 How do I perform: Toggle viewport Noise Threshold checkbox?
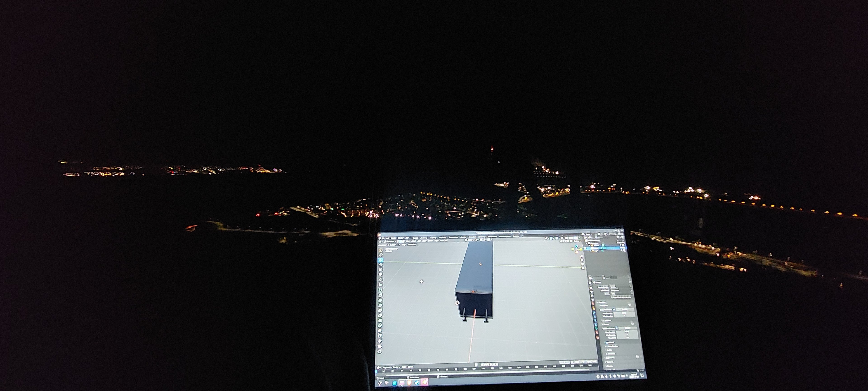coord(614,310)
